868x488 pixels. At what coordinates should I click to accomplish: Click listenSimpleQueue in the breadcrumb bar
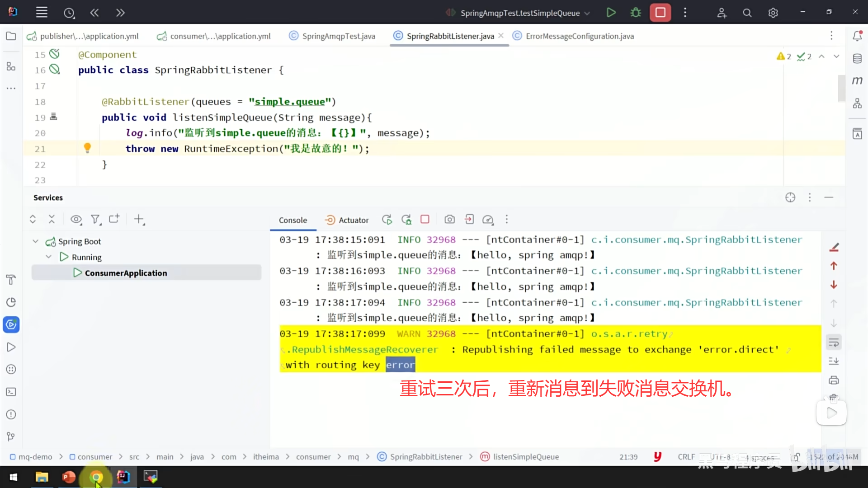point(525,457)
